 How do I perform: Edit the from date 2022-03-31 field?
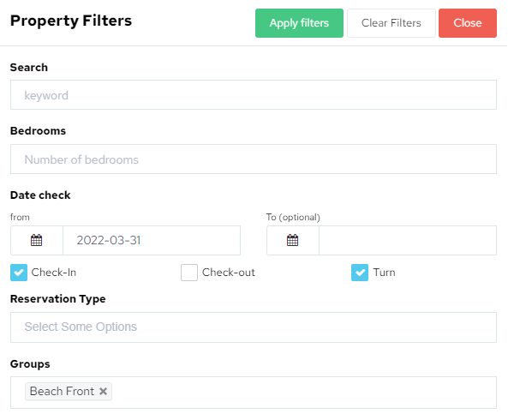pyautogui.click(x=152, y=241)
